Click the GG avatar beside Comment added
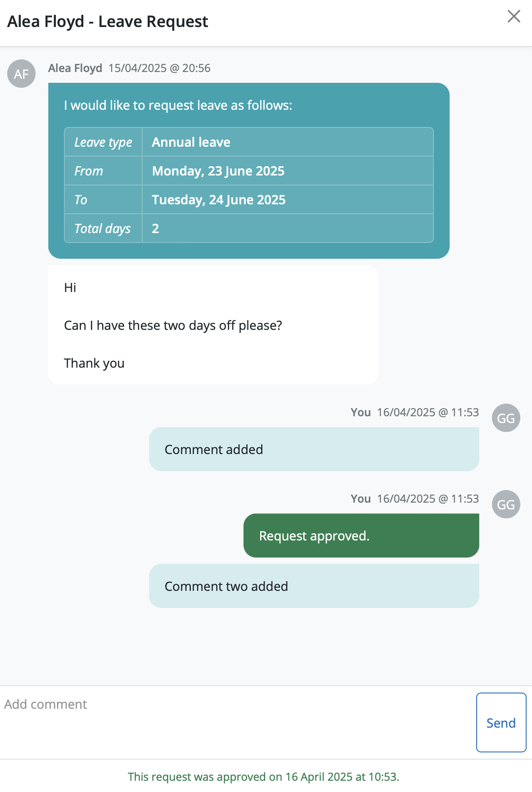Image resolution: width=532 pixels, height=792 pixels. (506, 418)
